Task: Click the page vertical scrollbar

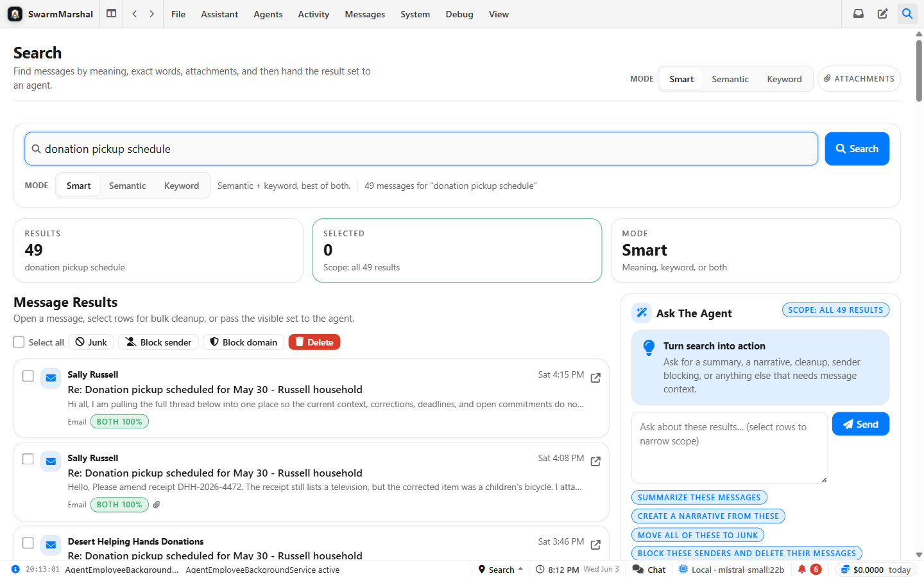Action: (919, 71)
